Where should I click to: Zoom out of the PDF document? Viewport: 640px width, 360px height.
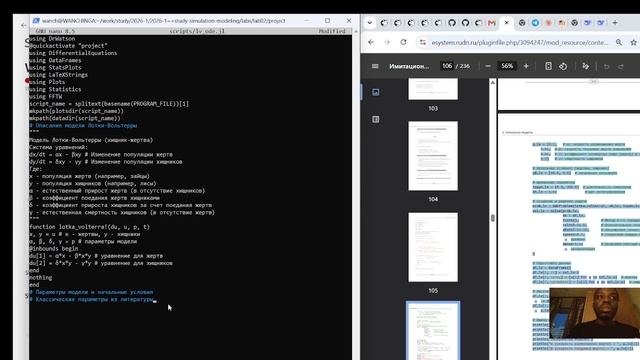point(488,66)
